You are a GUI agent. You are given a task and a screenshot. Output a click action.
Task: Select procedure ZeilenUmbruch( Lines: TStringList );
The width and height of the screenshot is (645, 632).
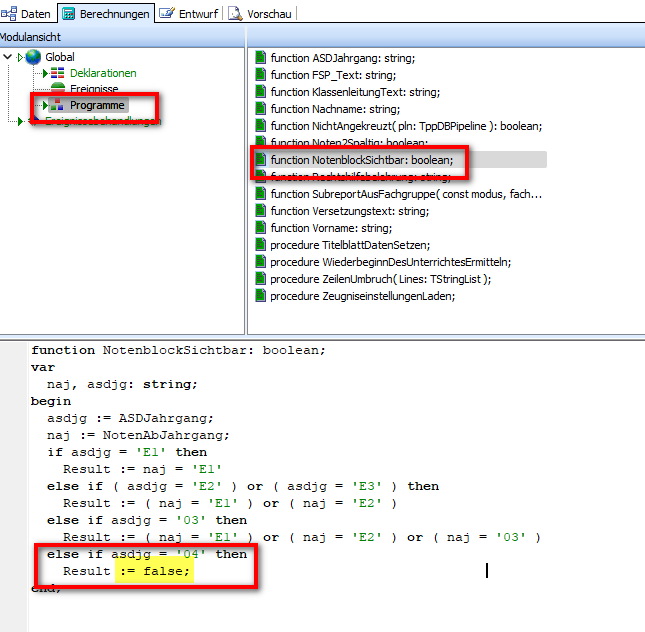[x=381, y=279]
